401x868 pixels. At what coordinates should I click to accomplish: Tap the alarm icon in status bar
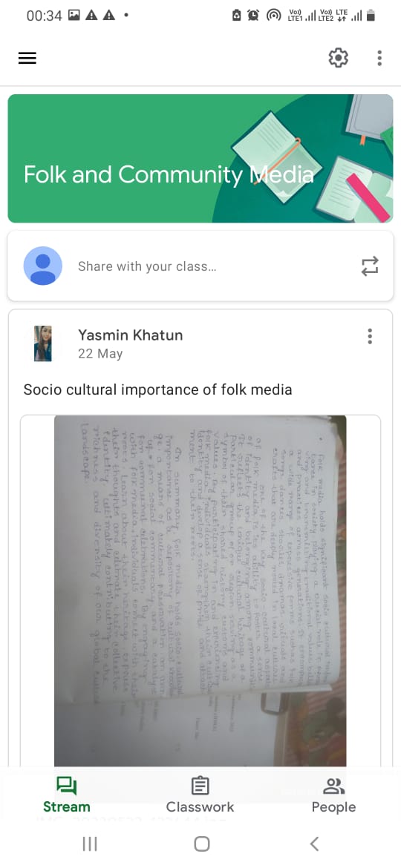click(x=254, y=16)
